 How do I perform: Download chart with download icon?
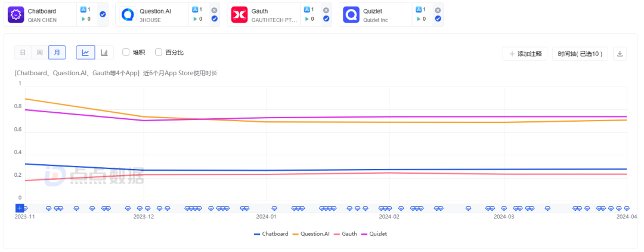point(620,54)
